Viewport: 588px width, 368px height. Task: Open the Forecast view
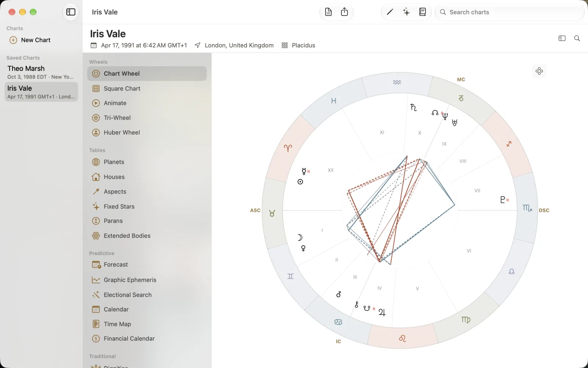click(x=147, y=265)
